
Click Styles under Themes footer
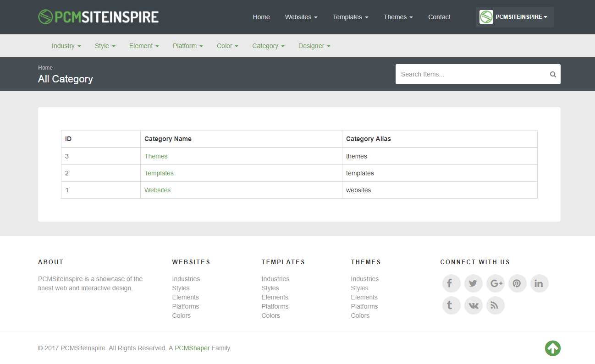359,288
